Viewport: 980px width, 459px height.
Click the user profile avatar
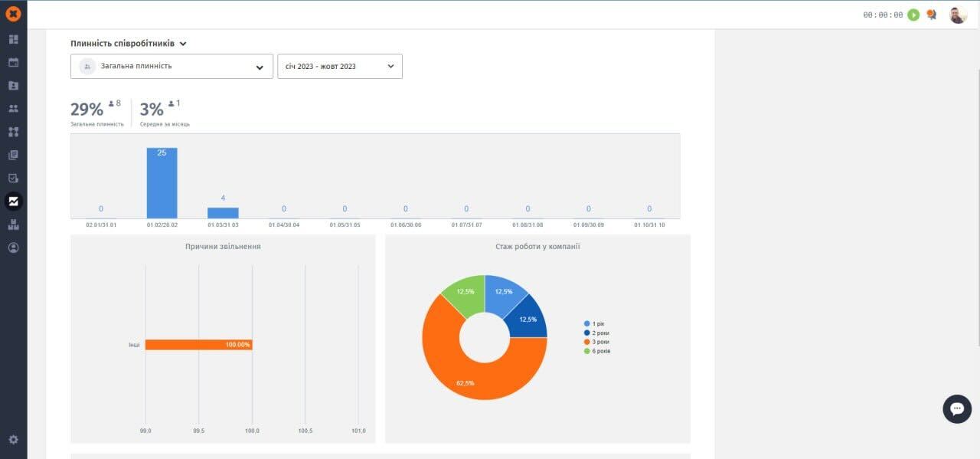958,15
